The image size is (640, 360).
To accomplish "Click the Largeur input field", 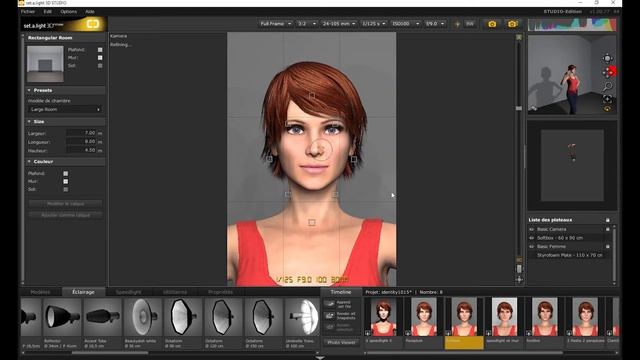I will coord(81,133).
